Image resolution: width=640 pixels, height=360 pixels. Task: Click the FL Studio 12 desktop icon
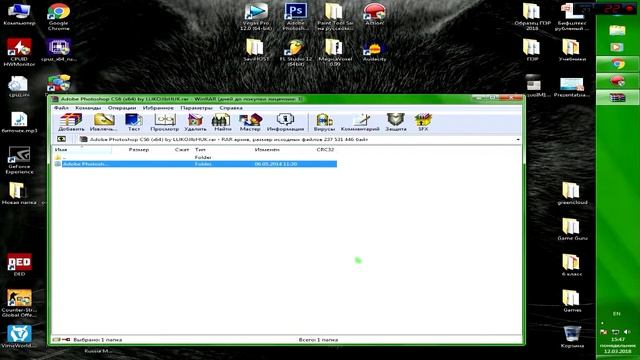[x=296, y=53]
